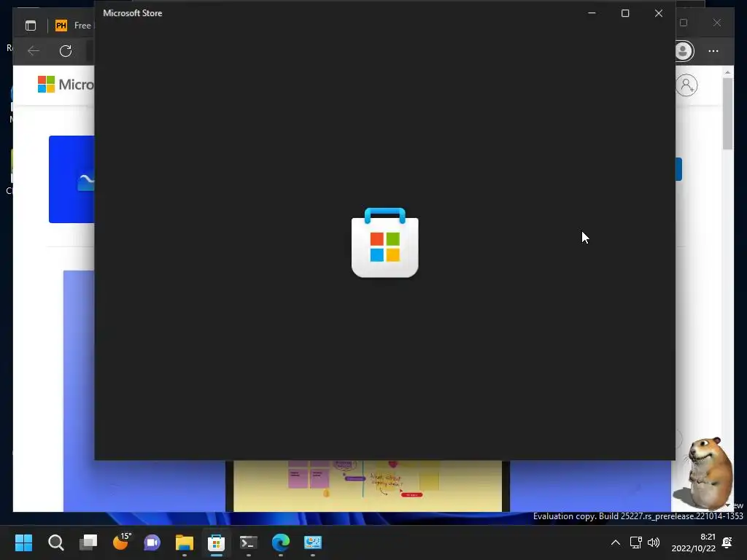747x560 pixels.
Task: Open Edge tab actions menu icon
Action: (31, 26)
